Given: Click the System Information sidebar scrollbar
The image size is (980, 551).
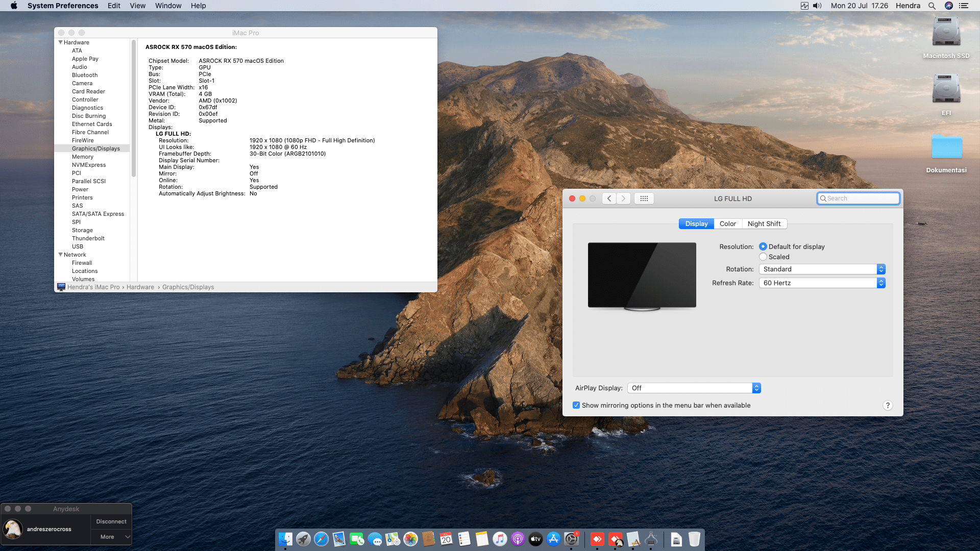Looking at the screenshot, I should click(x=134, y=108).
